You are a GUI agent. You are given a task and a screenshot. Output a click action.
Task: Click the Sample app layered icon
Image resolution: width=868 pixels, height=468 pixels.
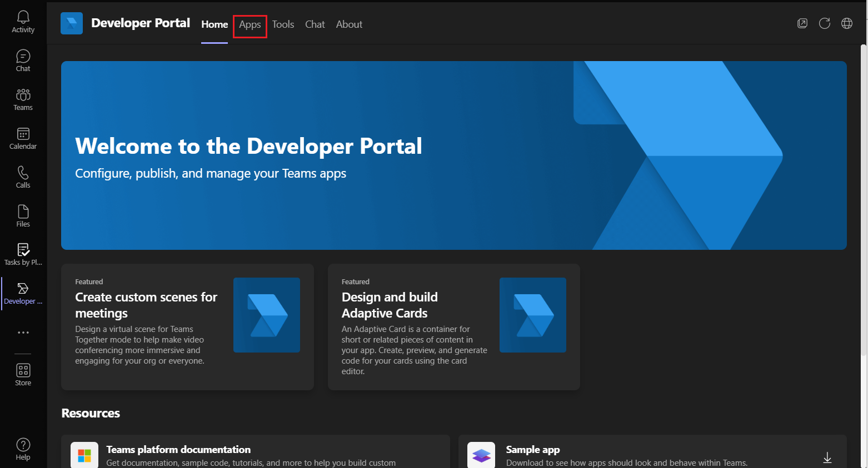481,455
